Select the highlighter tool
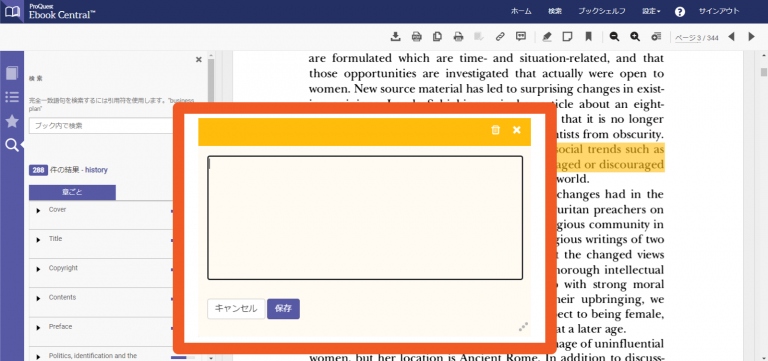Image resolution: width=768 pixels, height=361 pixels. (547, 36)
